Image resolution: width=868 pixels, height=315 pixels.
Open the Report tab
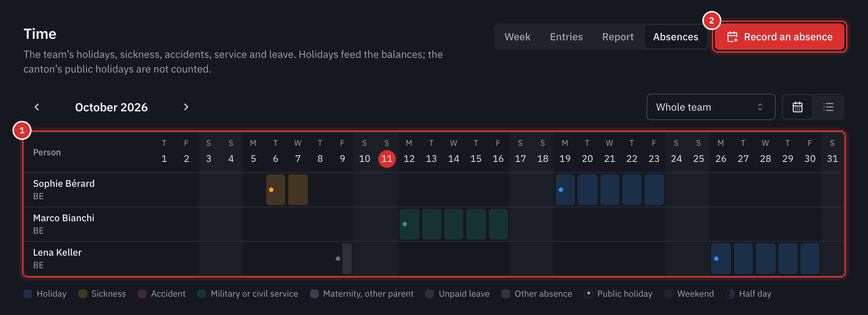[x=618, y=37]
